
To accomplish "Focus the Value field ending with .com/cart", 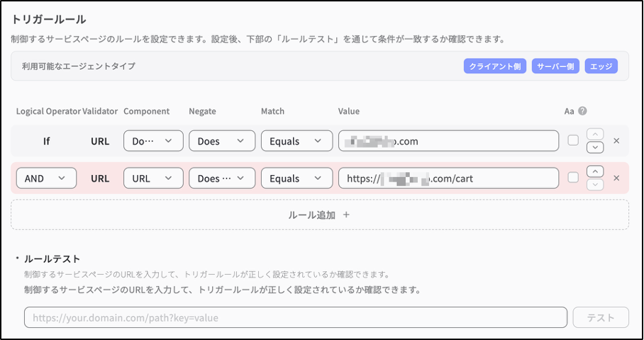I will (x=448, y=178).
